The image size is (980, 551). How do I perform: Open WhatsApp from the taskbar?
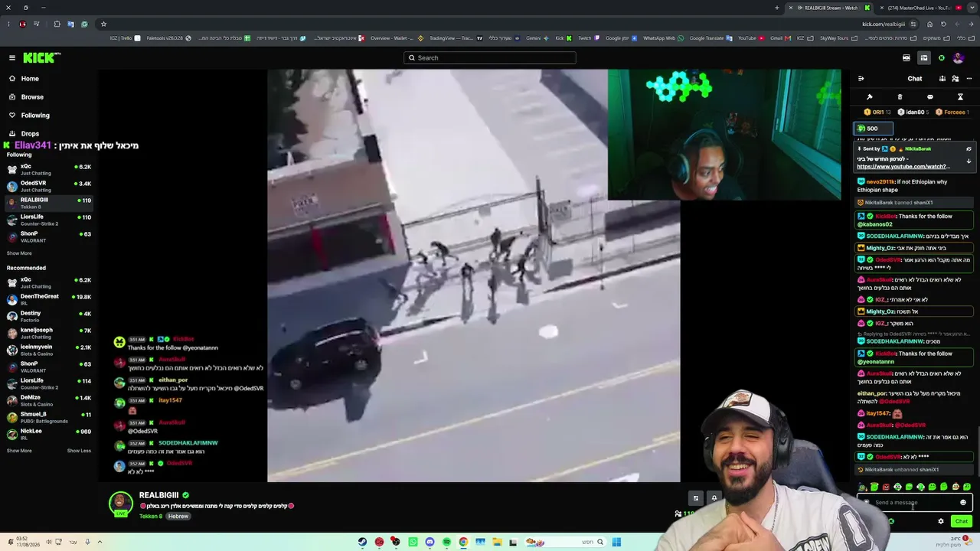413,542
